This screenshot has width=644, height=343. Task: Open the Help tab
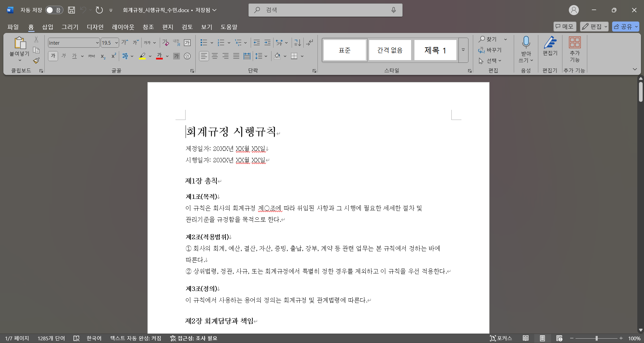pyautogui.click(x=229, y=27)
